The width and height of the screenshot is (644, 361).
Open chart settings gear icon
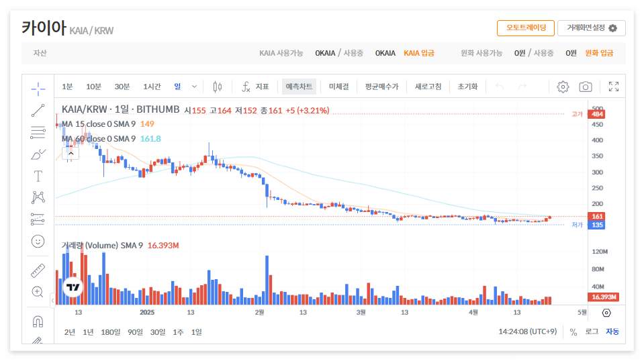point(563,87)
